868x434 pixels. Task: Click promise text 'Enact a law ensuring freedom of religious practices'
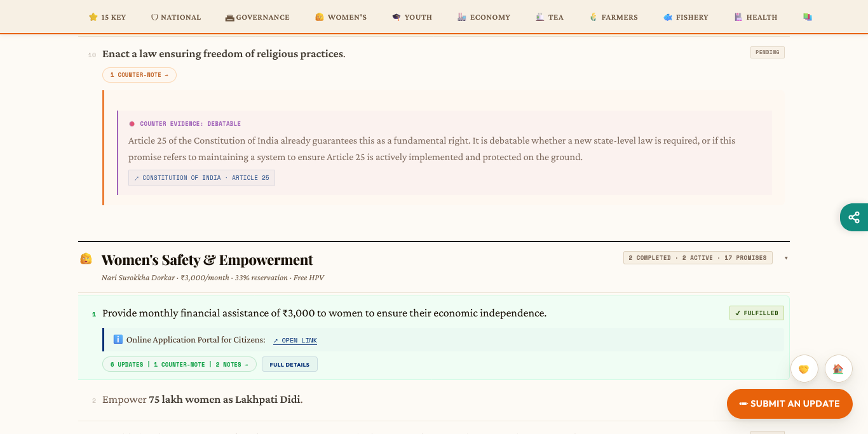[x=224, y=54]
